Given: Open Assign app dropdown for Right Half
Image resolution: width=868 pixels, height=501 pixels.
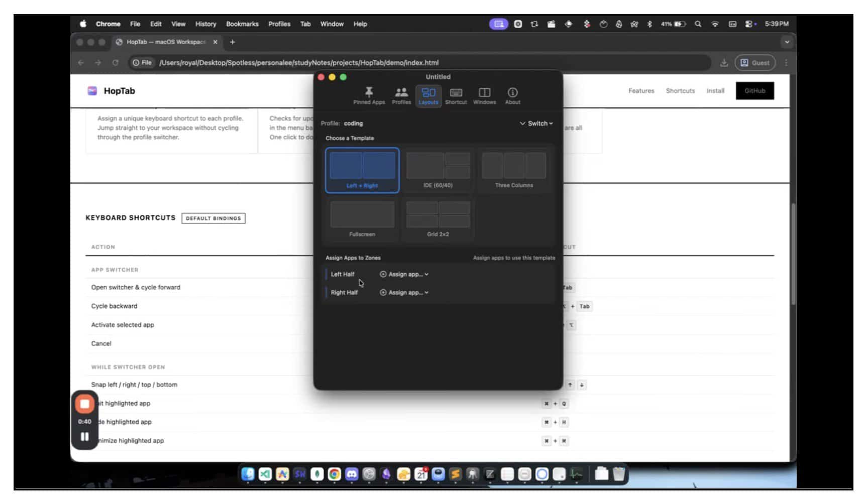Looking at the screenshot, I should click(404, 293).
